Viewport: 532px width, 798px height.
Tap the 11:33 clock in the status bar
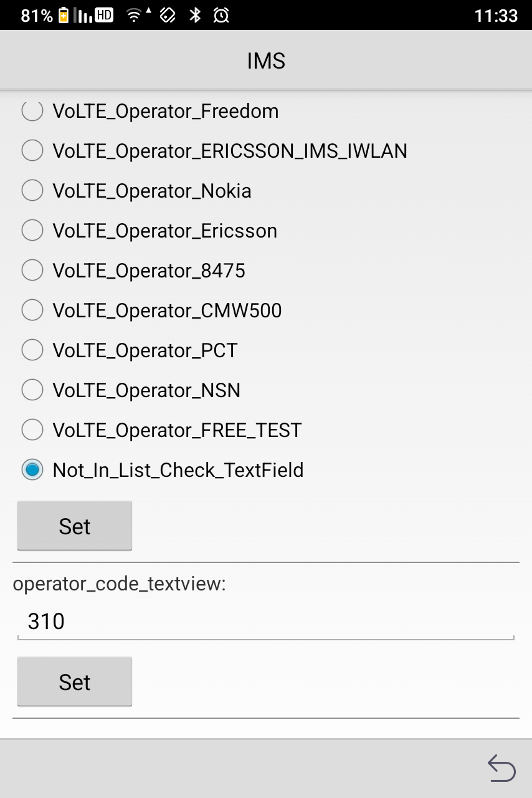tap(496, 16)
